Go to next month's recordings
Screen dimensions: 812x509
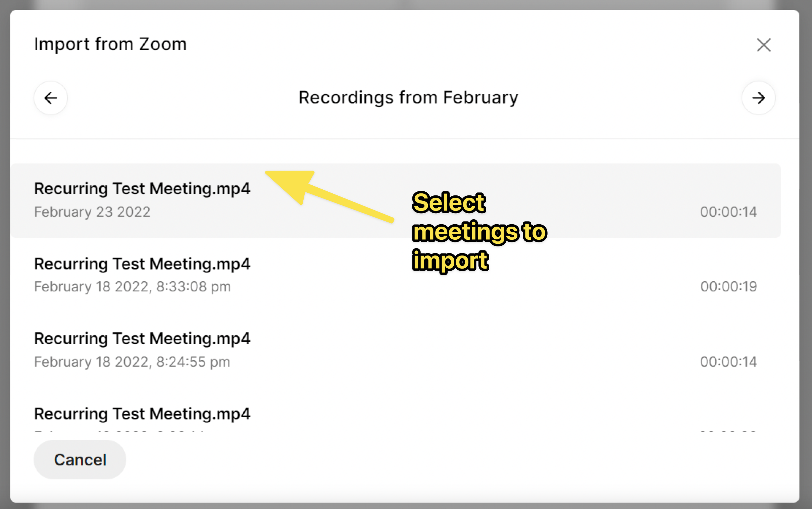758,98
